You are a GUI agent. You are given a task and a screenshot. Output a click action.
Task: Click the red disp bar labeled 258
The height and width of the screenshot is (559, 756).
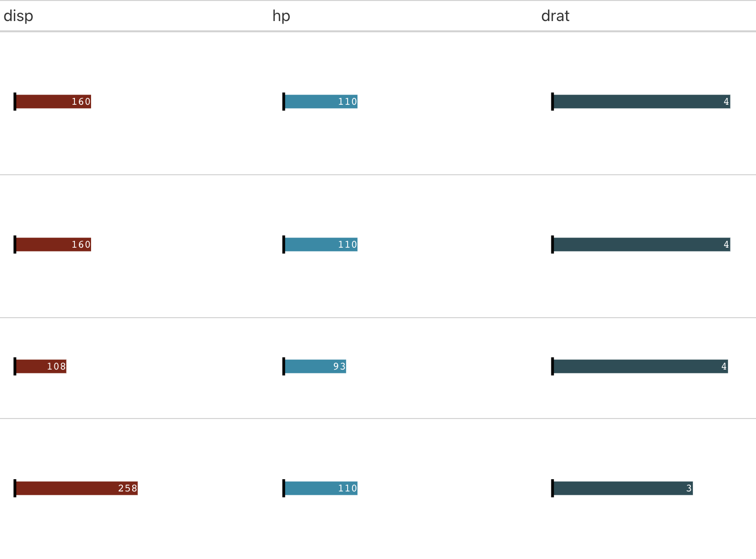pyautogui.click(x=76, y=489)
